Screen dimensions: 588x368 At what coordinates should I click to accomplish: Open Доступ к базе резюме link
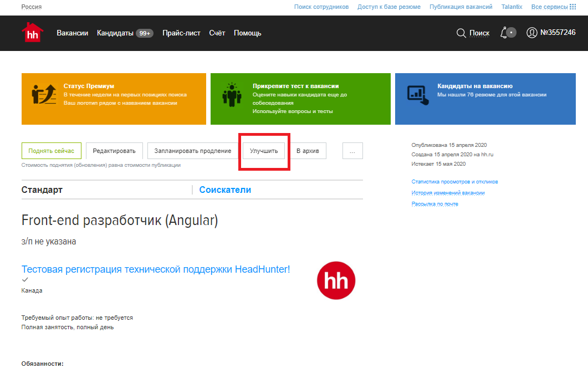pyautogui.click(x=389, y=7)
